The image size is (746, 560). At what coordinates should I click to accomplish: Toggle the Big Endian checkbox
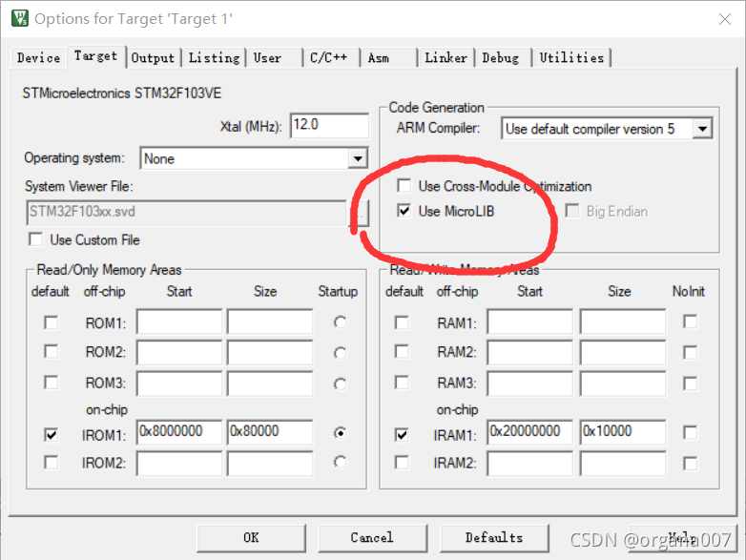click(x=572, y=211)
